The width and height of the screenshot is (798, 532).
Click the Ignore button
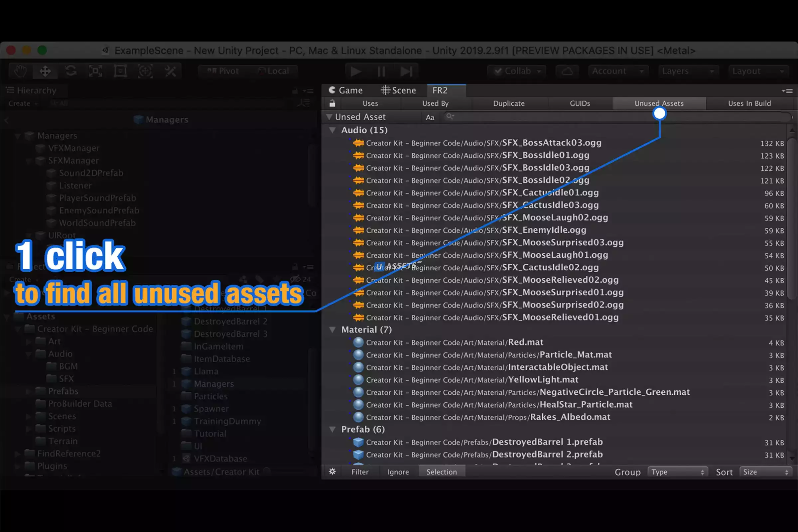click(398, 472)
